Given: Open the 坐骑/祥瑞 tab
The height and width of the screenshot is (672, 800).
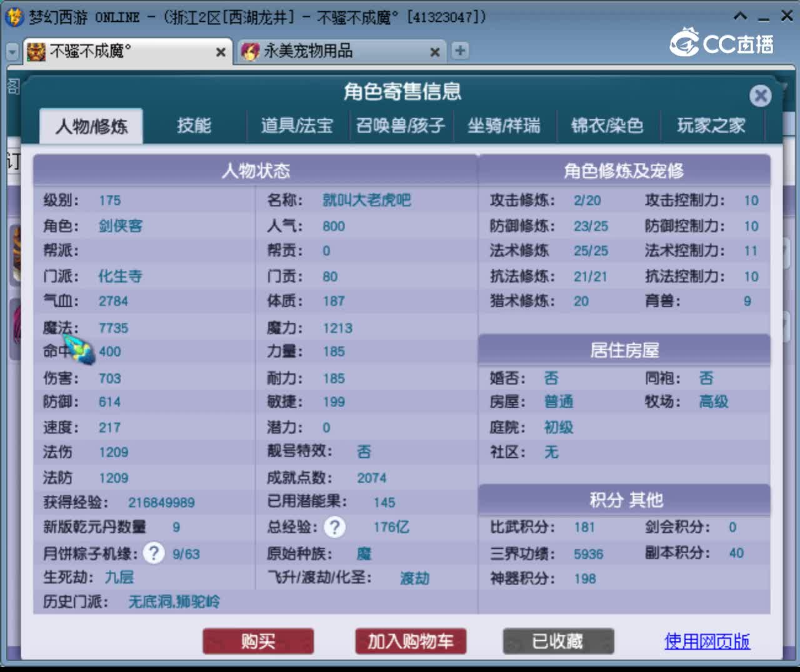Looking at the screenshot, I should (x=504, y=126).
